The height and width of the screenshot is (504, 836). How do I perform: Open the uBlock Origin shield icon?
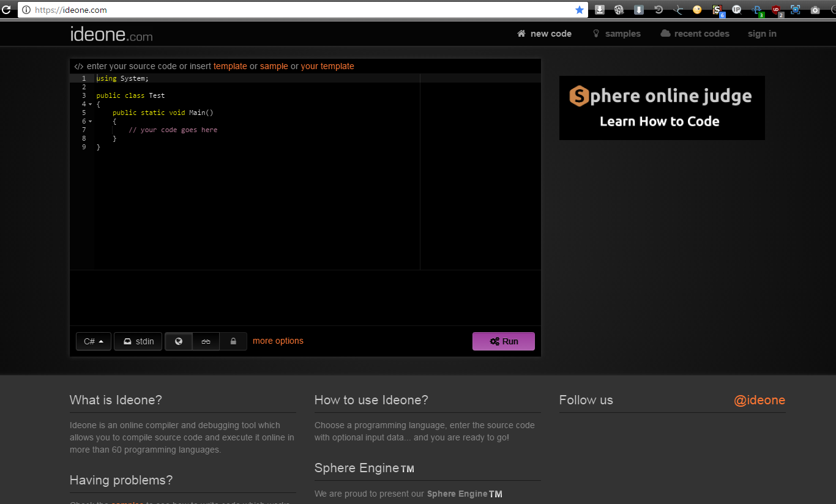(x=777, y=10)
